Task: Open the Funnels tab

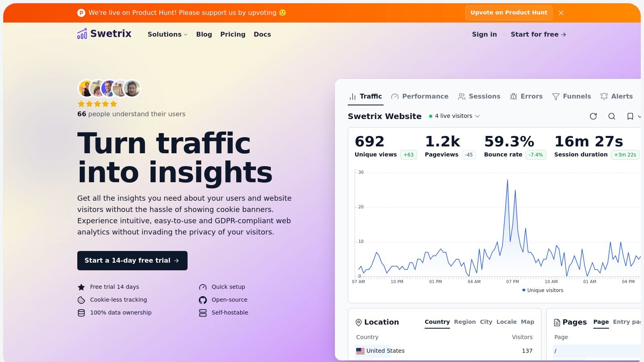Action: coord(572,97)
